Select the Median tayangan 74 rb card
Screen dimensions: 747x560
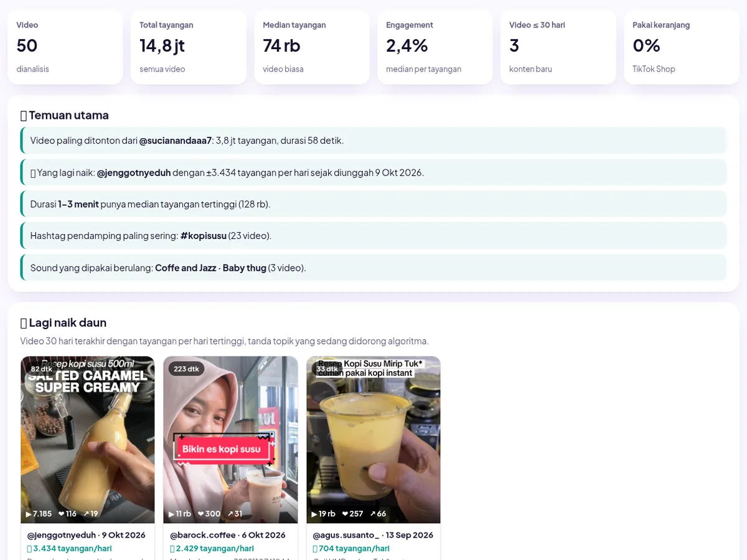coord(312,47)
